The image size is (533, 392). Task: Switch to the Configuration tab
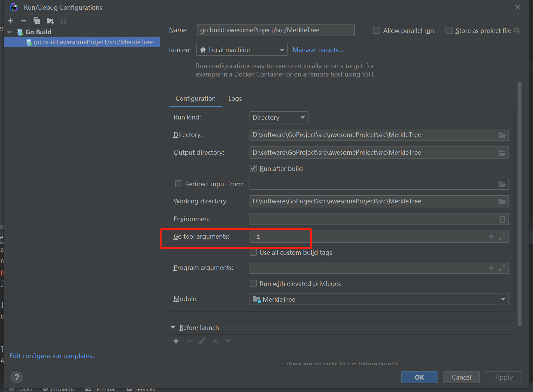(195, 98)
